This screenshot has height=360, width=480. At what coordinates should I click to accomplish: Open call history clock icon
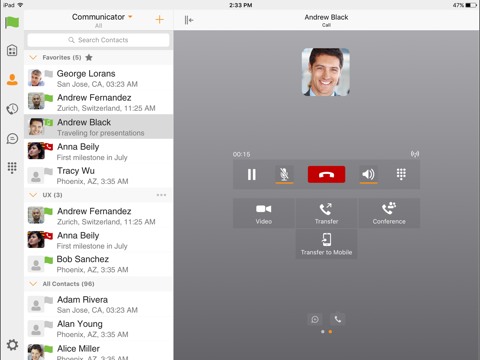click(x=12, y=109)
